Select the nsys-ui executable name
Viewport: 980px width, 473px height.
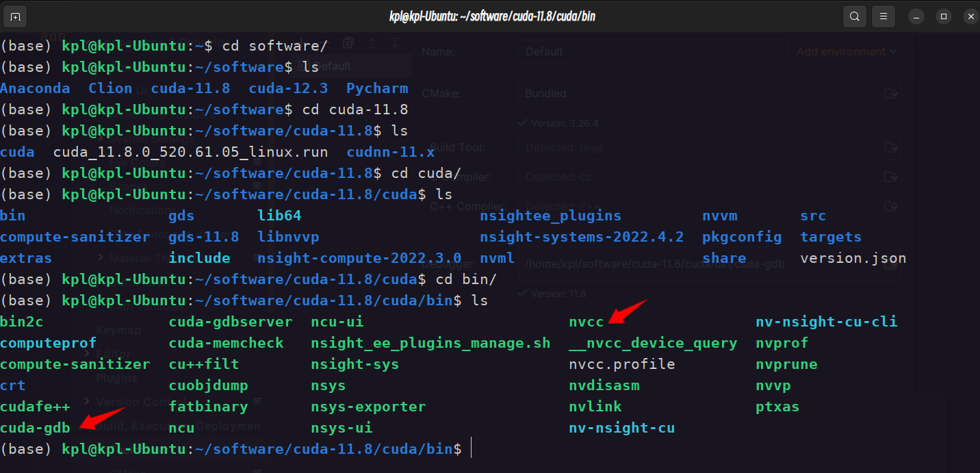click(341, 428)
